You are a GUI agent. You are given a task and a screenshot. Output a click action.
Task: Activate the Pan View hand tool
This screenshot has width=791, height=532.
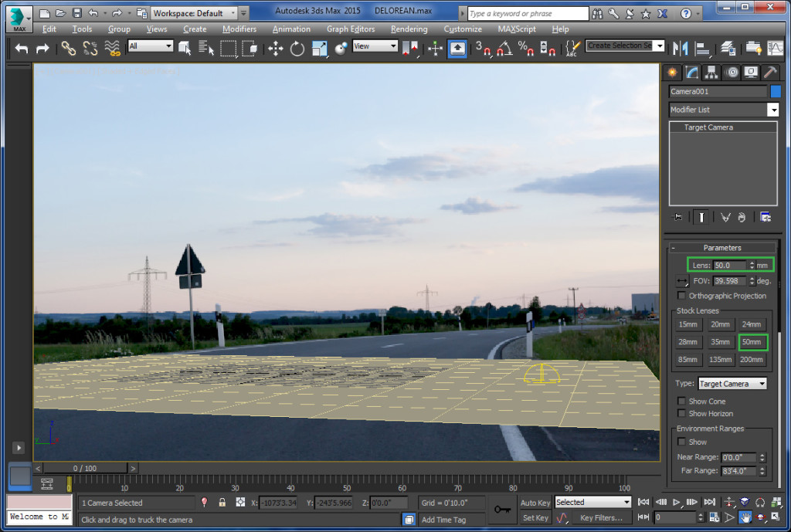point(745,517)
